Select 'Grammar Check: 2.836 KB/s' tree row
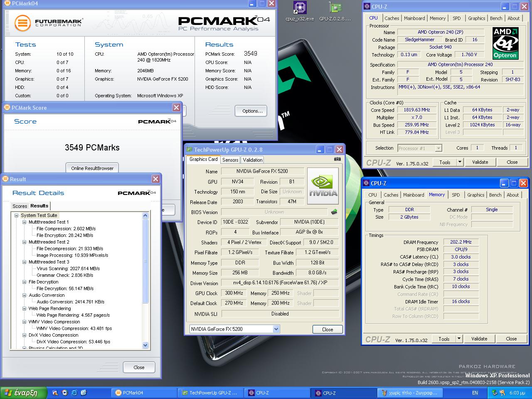 [65, 275]
